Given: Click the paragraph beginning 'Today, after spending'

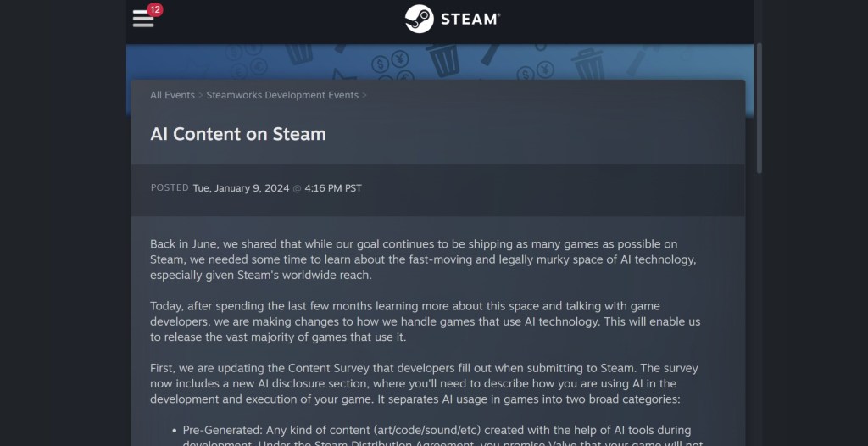Looking at the screenshot, I should pos(426,321).
